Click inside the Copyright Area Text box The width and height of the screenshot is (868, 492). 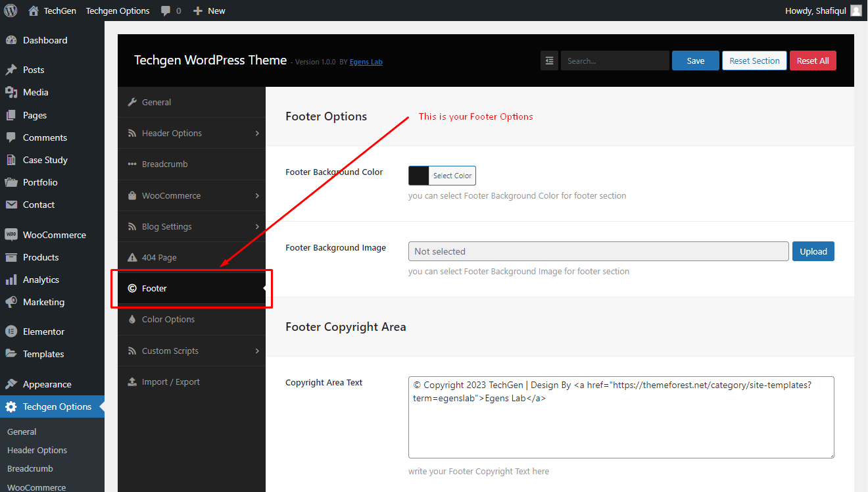pyautogui.click(x=621, y=417)
